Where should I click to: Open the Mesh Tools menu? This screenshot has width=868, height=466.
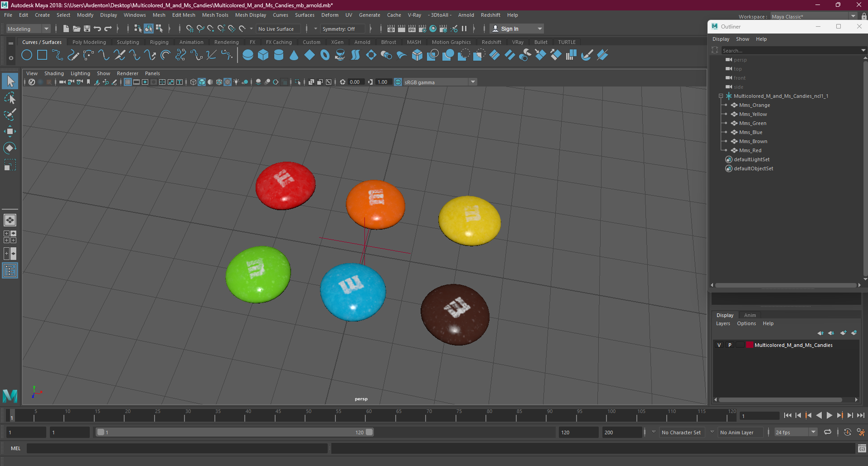click(x=215, y=15)
